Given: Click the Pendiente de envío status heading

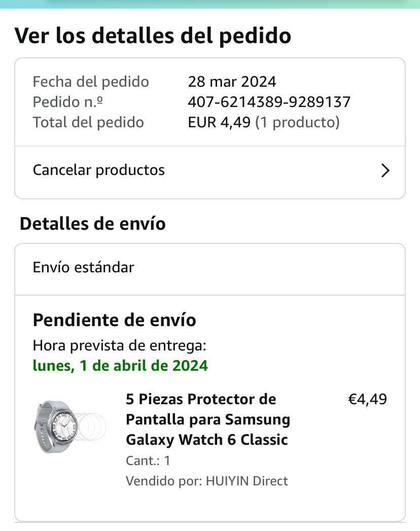Looking at the screenshot, I should [x=114, y=320].
